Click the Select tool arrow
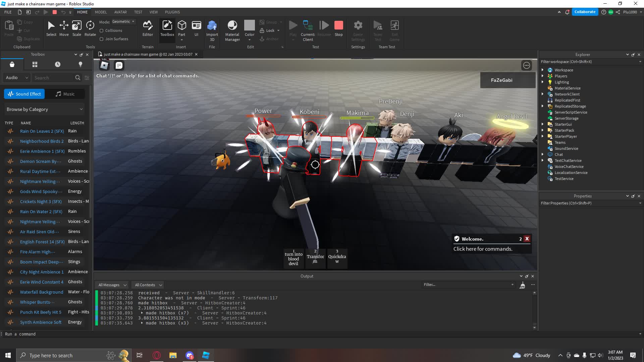 [51, 28]
